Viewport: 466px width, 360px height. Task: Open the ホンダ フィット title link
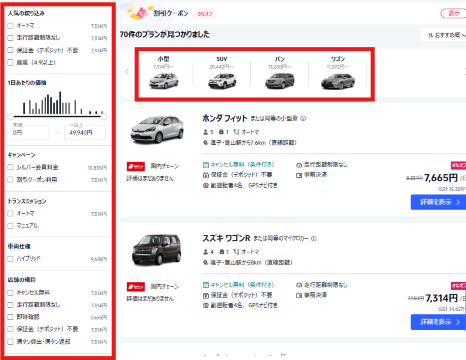tap(225, 118)
